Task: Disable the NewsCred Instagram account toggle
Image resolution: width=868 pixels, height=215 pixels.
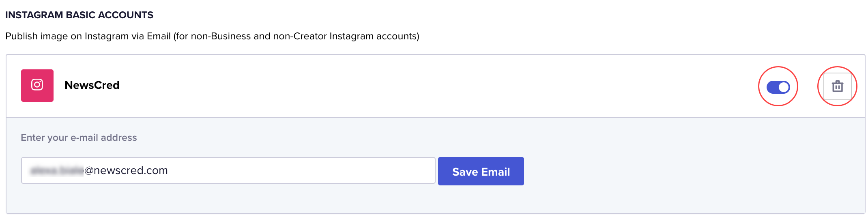Action: tap(778, 87)
